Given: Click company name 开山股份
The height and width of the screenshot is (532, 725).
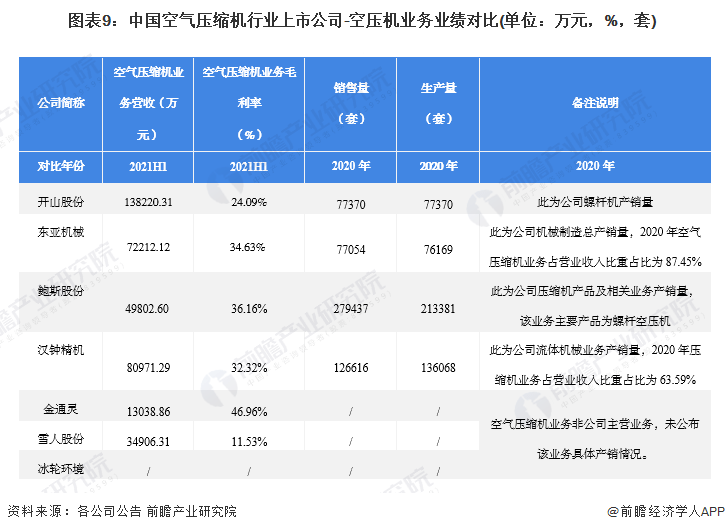Looking at the screenshot, I should 61,202.
